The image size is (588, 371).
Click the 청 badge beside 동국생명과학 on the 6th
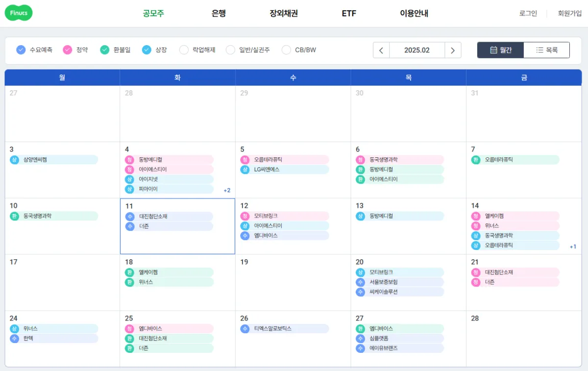point(360,160)
